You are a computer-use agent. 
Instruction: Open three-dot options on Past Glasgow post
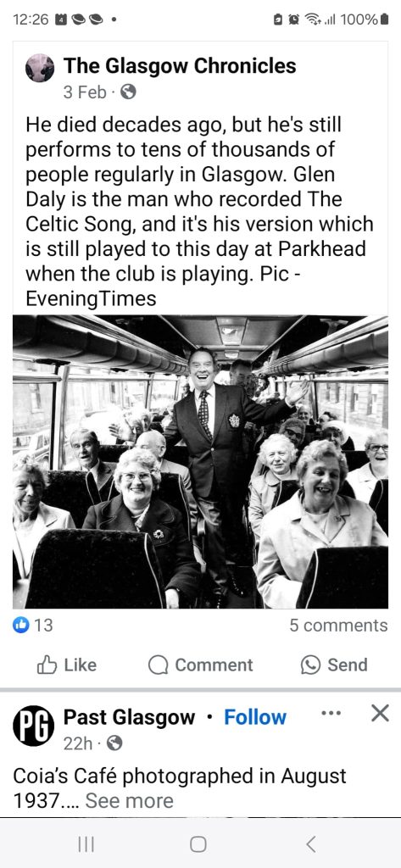(331, 713)
